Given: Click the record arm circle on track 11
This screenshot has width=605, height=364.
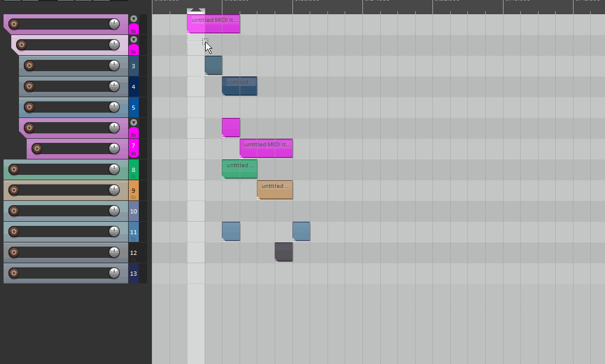Looking at the screenshot, I should tap(14, 232).
